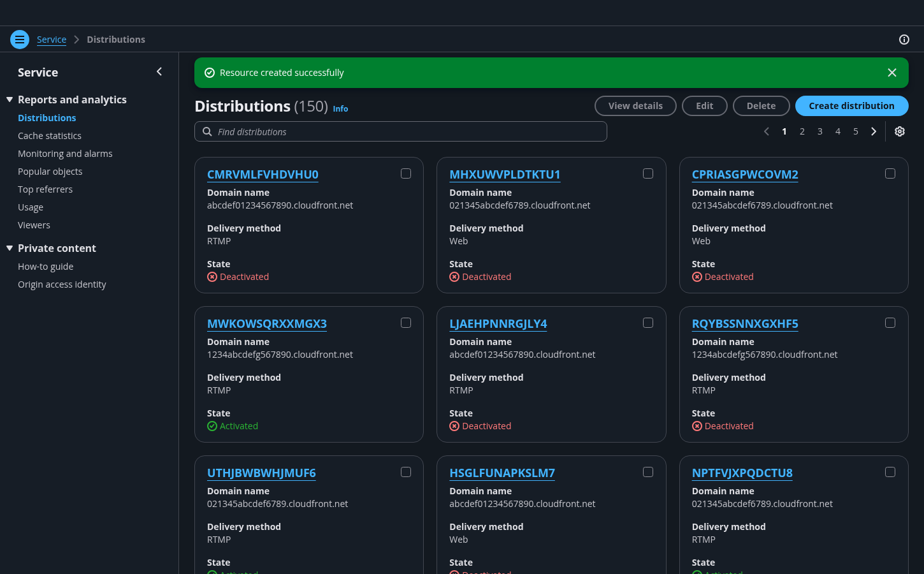Click the Info link beside Distributions
The height and width of the screenshot is (574, 924).
click(340, 109)
